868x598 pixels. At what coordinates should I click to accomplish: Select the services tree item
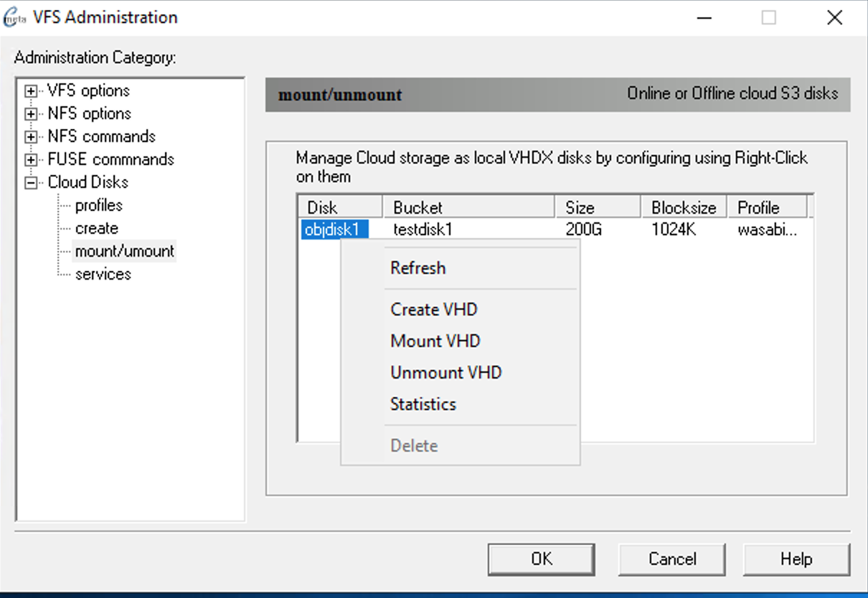103,275
